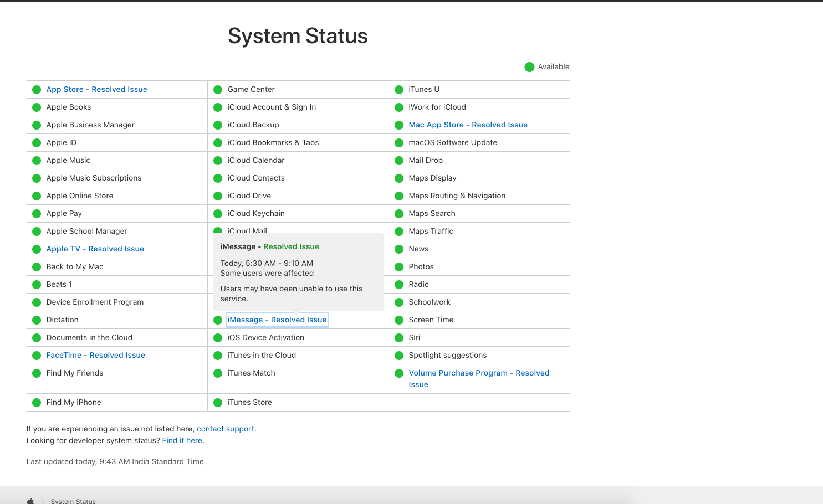Select the macOS Software Update text
This screenshot has width=823, height=504.
[x=453, y=142]
